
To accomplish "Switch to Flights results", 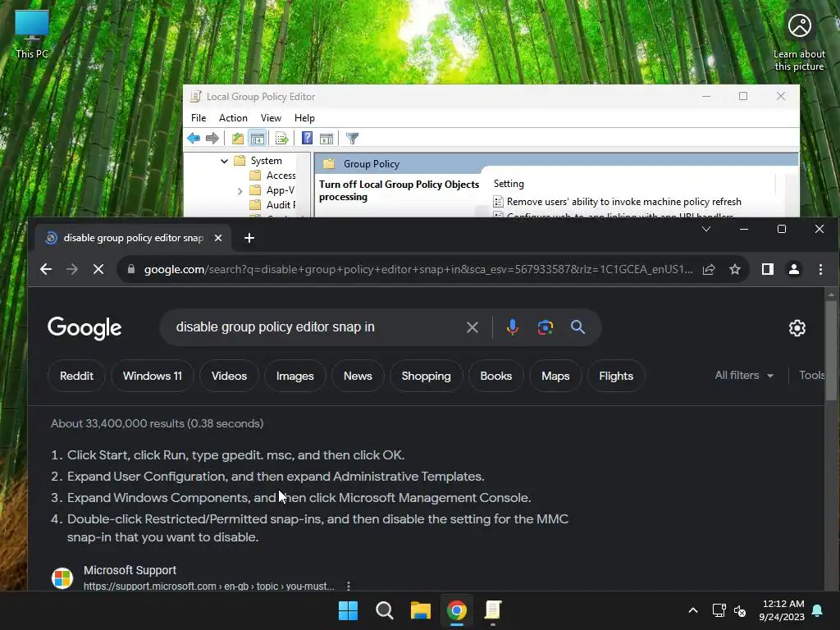I will (x=616, y=376).
